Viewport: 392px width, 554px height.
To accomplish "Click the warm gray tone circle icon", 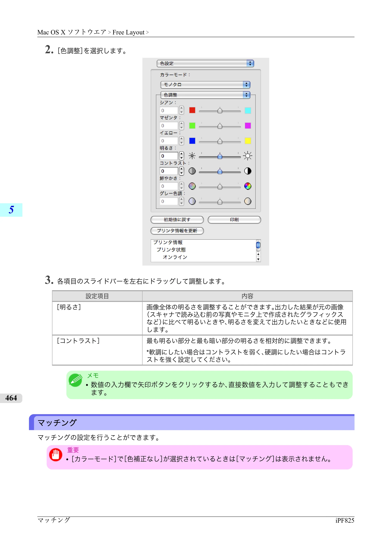I will pos(248,201).
